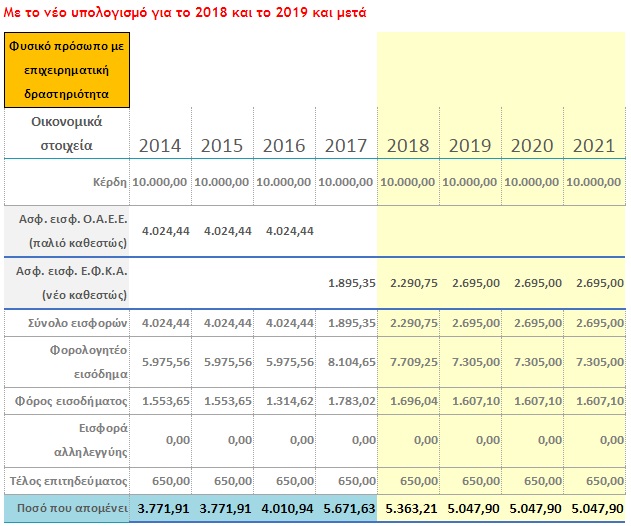The height and width of the screenshot is (526, 631).
Task: Click income tax 1.607,10 for 2021
Action: click(x=600, y=401)
